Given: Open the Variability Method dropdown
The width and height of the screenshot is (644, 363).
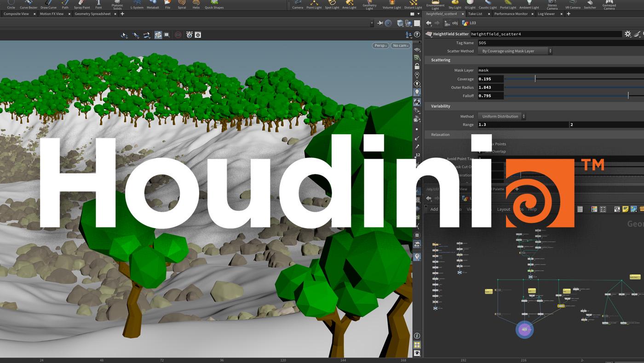Looking at the screenshot, I should 501,116.
